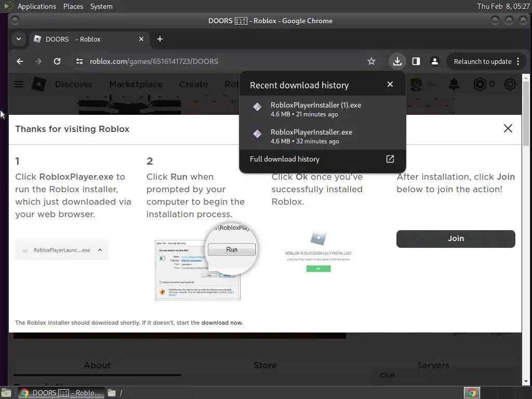Screen dimensions: 532x399
Task: Open the Applications menu
Action: coord(37,6)
